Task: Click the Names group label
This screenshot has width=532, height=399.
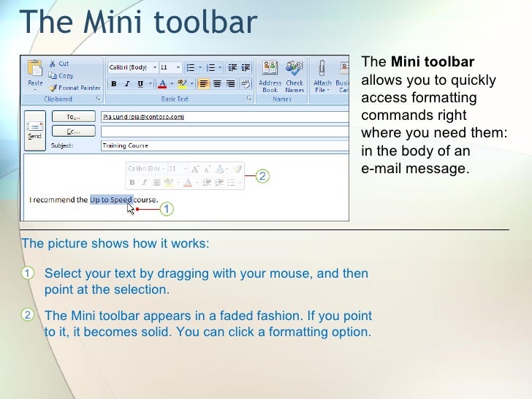Action: (x=282, y=99)
